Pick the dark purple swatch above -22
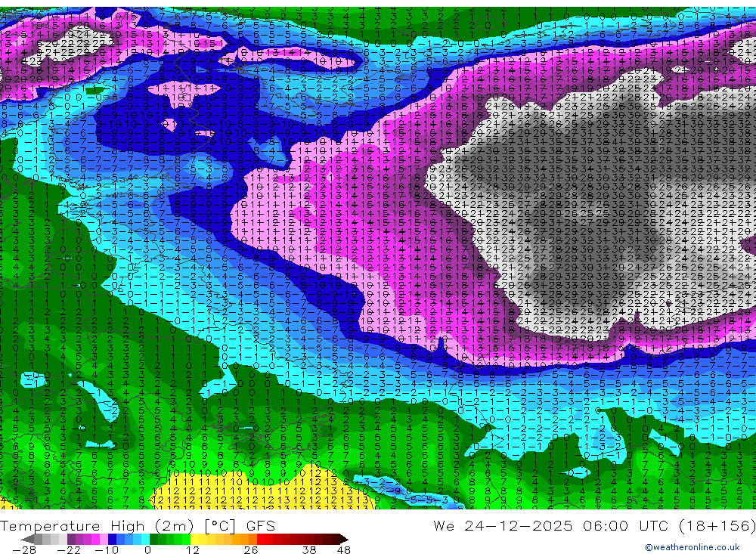The width and height of the screenshot is (756, 554). pos(71,540)
